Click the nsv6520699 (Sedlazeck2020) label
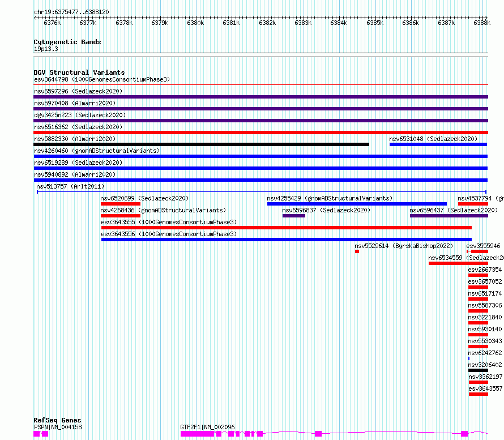504x440 pixels. (x=144, y=198)
